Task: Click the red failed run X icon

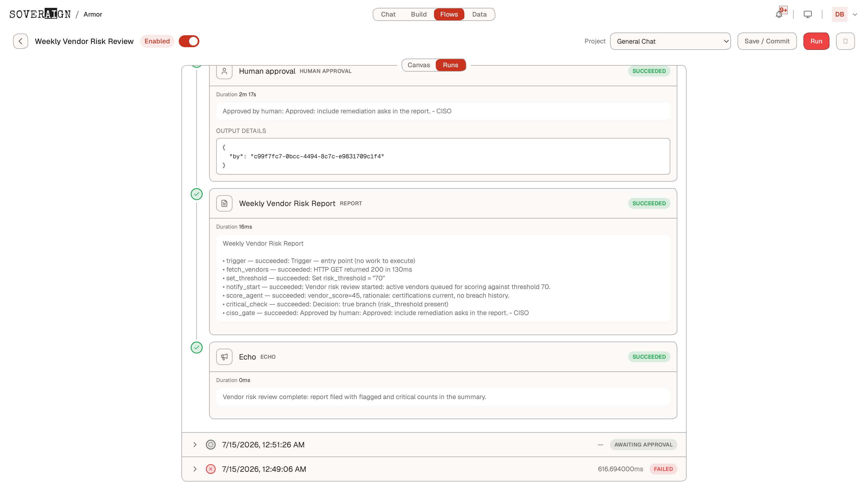Action: pos(210,469)
